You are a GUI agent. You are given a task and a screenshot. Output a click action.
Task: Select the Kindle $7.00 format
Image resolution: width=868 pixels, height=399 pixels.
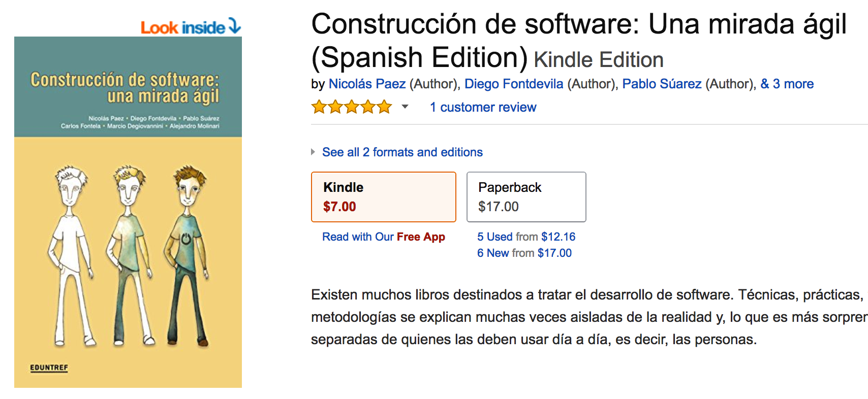[383, 197]
